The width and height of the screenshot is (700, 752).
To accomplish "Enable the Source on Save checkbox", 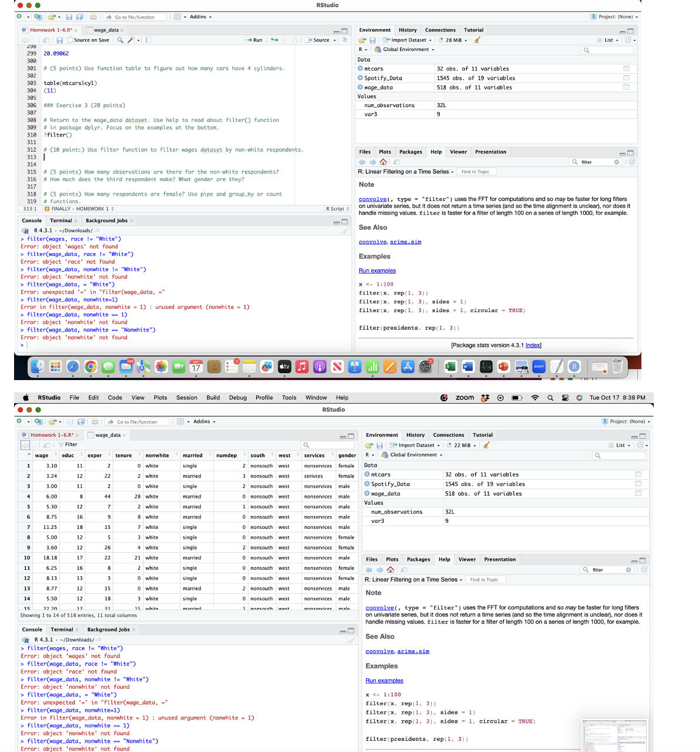I will pyautogui.click(x=70, y=40).
